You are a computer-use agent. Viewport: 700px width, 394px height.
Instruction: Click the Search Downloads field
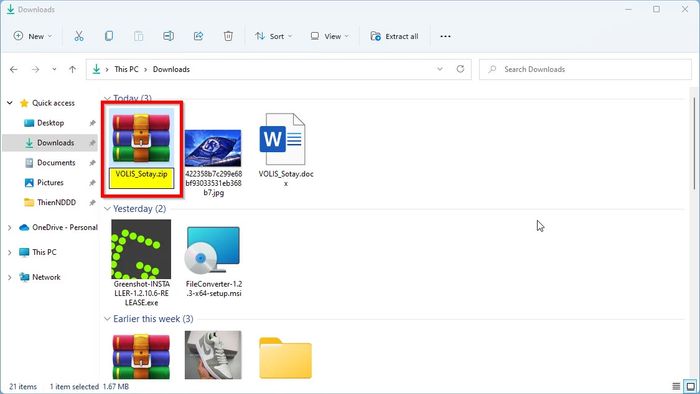coord(585,69)
